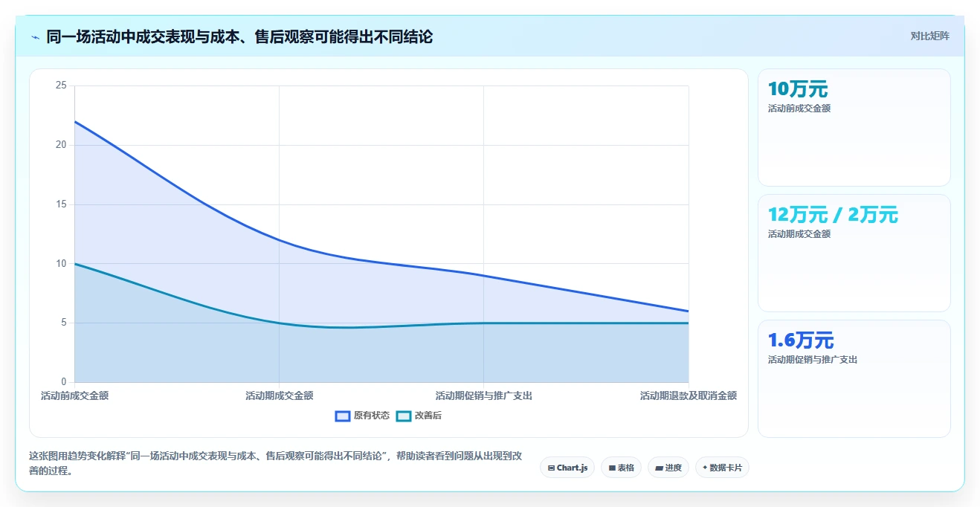980x507 pixels.
Task: Click y-axis tick label 10
Action: coord(61,264)
